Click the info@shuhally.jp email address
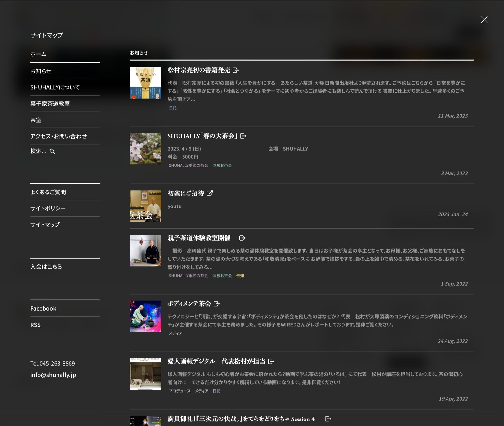This screenshot has width=504, height=426. tap(53, 375)
